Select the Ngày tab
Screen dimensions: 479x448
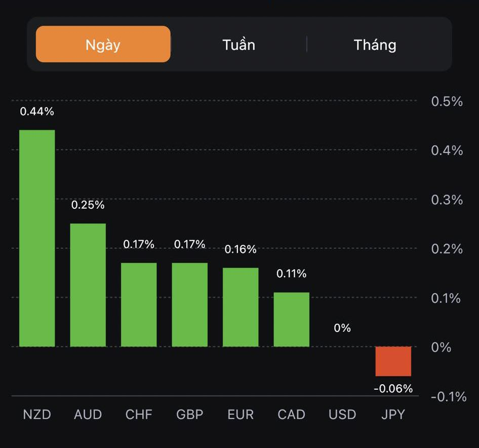(103, 44)
